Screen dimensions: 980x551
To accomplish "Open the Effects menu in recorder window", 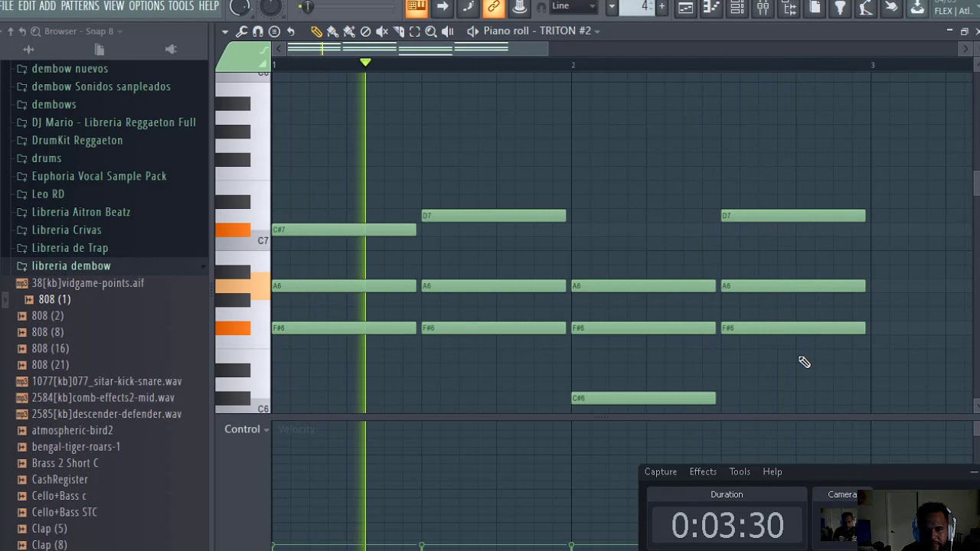I will click(703, 471).
